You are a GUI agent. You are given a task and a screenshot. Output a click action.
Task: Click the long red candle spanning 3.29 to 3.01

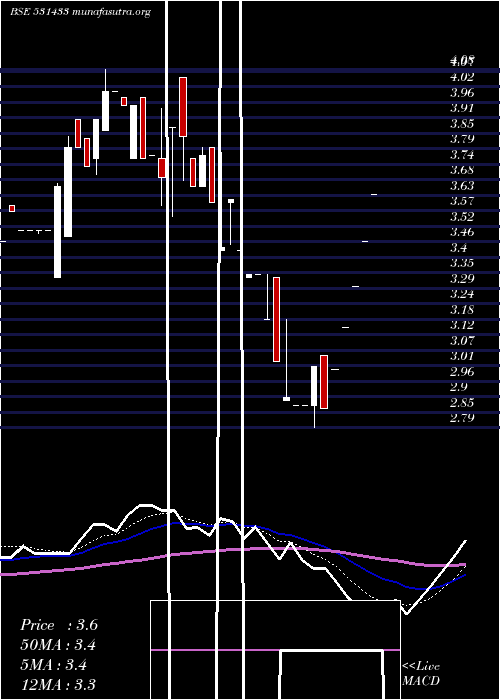point(276,319)
